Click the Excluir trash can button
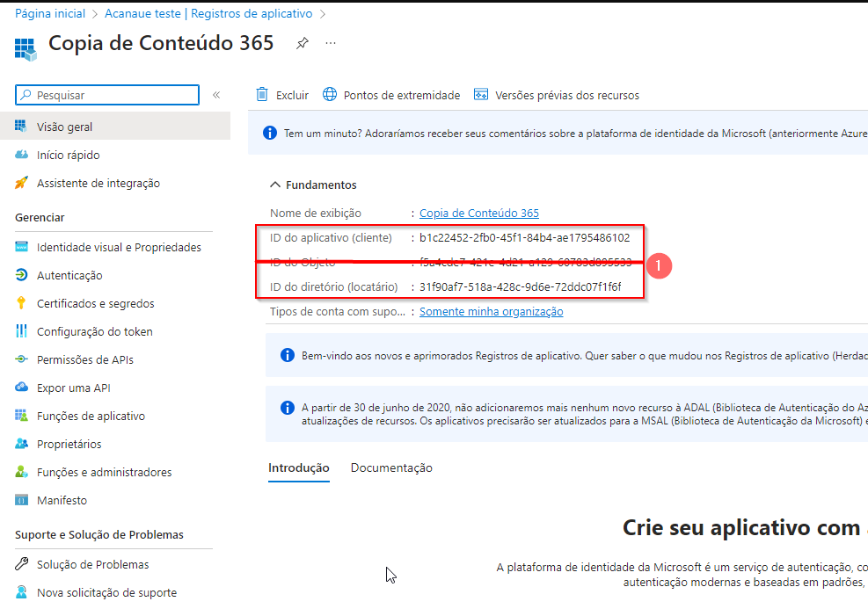Image resolution: width=868 pixels, height=616 pixels. click(x=282, y=95)
